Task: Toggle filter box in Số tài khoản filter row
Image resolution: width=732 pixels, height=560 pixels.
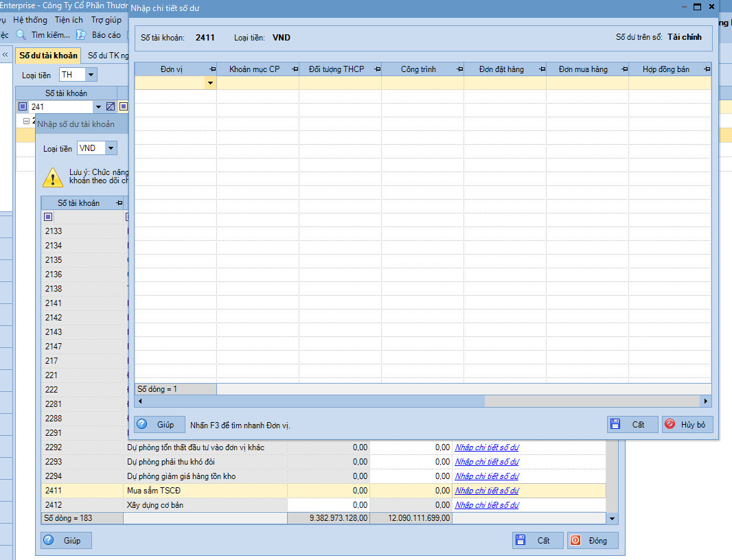Action: (48, 217)
